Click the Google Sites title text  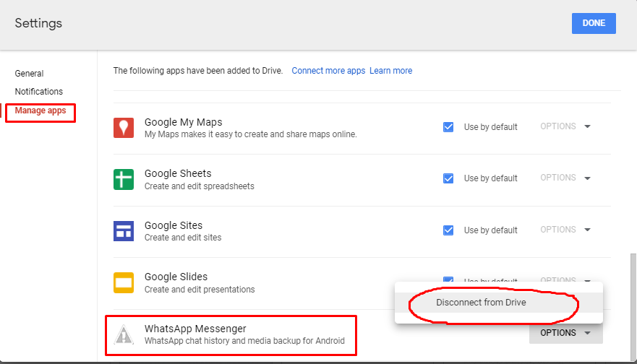pyautogui.click(x=174, y=225)
